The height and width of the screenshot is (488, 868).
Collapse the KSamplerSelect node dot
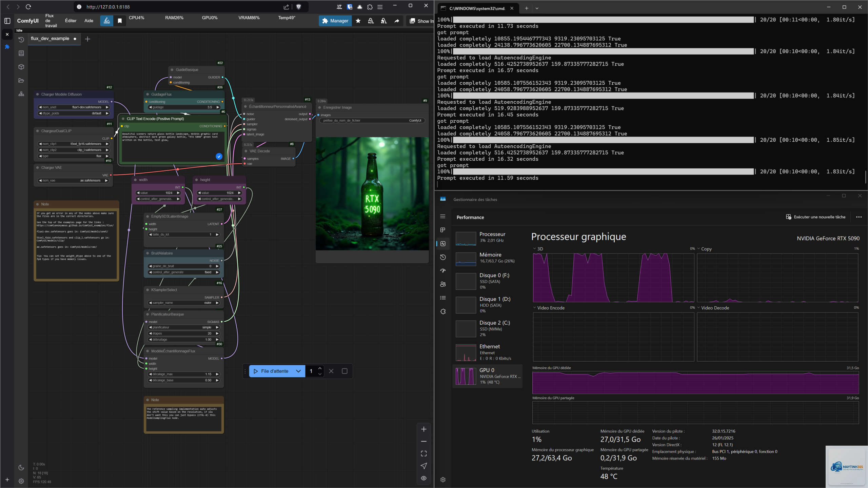pos(148,290)
